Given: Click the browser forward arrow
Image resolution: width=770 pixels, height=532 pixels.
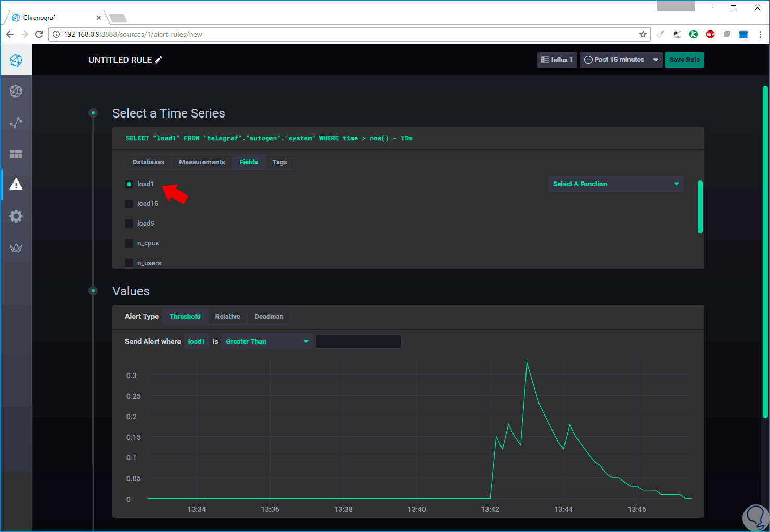Looking at the screenshot, I should 24,34.
